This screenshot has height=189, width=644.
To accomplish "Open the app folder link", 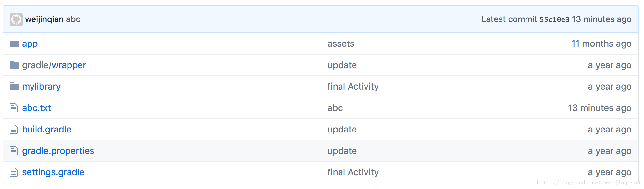I will 30,44.
